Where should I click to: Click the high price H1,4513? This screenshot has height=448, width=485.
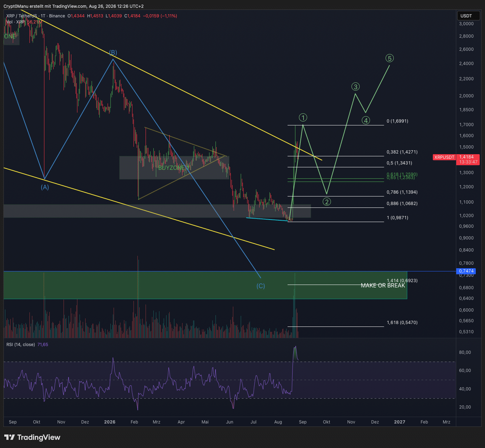pyautogui.click(x=96, y=16)
